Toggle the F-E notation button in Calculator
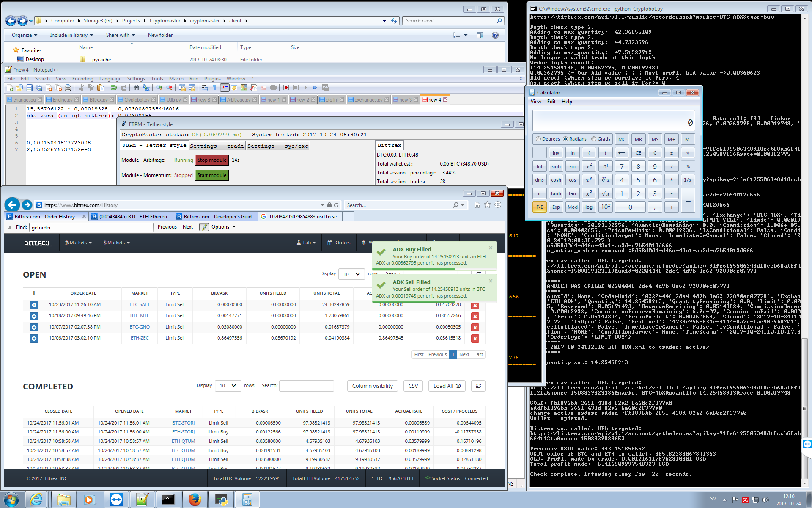 (x=540, y=207)
